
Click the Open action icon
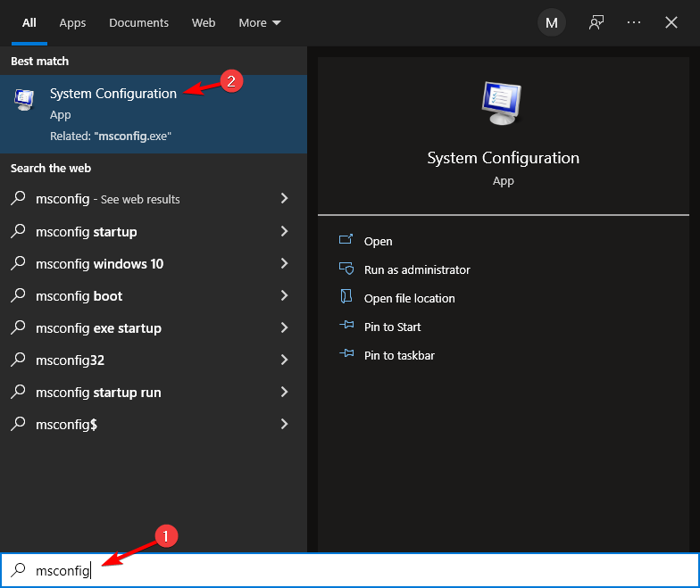[x=346, y=239]
